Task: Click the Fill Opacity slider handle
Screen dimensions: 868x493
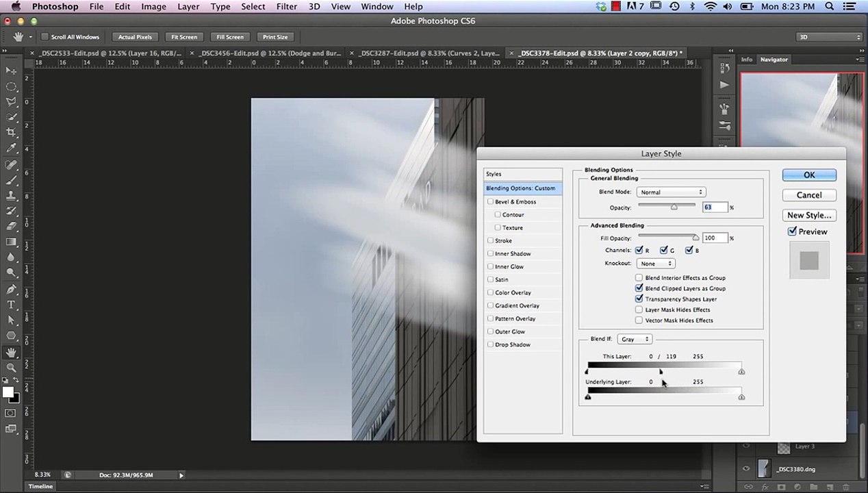Action: pyautogui.click(x=695, y=238)
